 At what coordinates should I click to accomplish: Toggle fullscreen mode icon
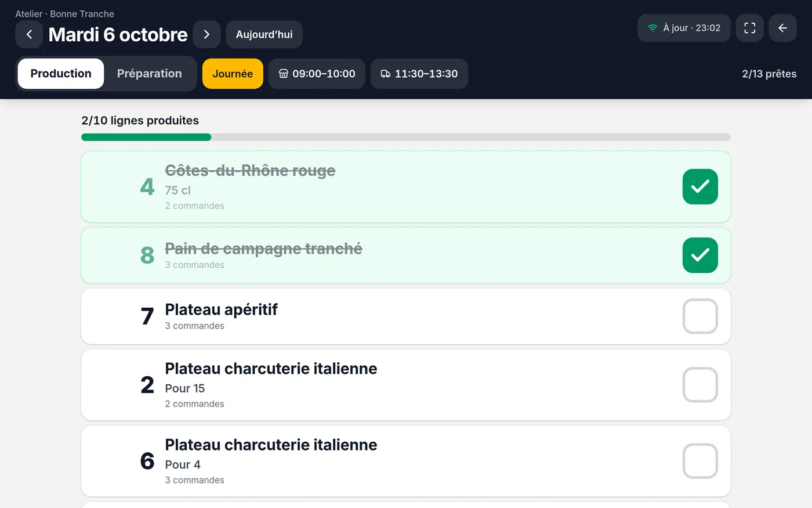749,28
